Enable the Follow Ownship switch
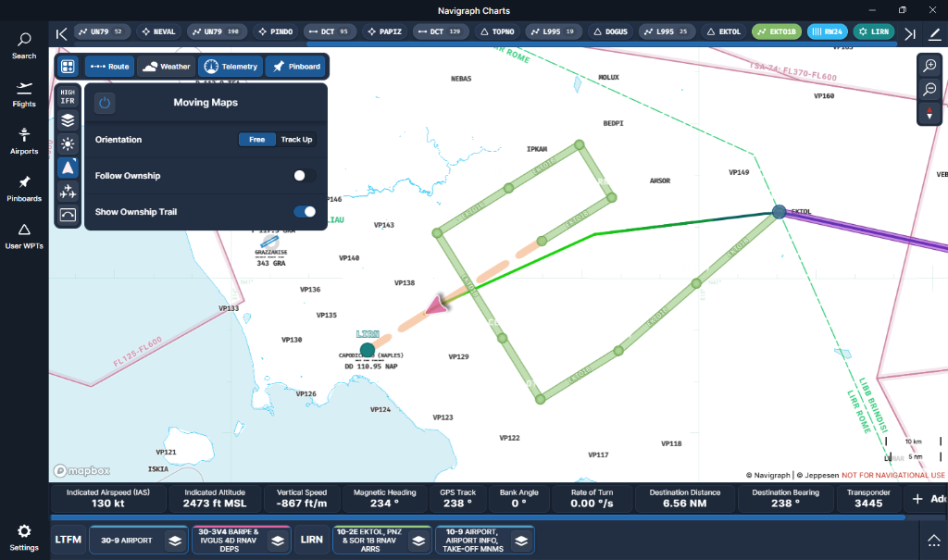 click(305, 176)
